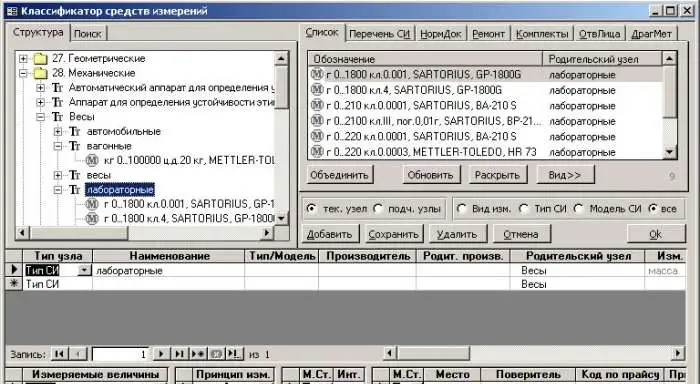Go to first record navigation icon
Viewport: 700px width, 384px height.
tap(59, 354)
